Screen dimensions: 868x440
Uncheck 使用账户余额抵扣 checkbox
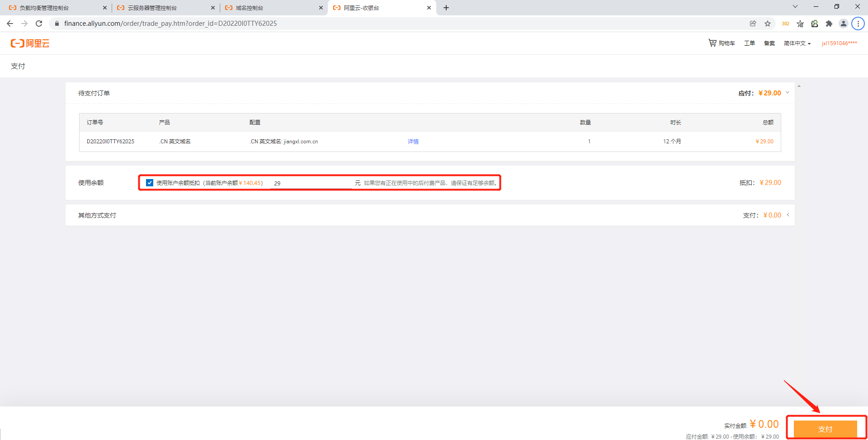[150, 183]
